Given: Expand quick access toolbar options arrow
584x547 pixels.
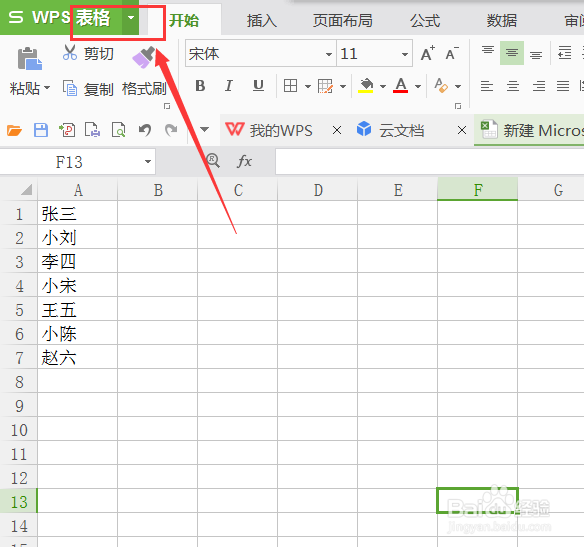Looking at the screenshot, I should click(x=204, y=130).
